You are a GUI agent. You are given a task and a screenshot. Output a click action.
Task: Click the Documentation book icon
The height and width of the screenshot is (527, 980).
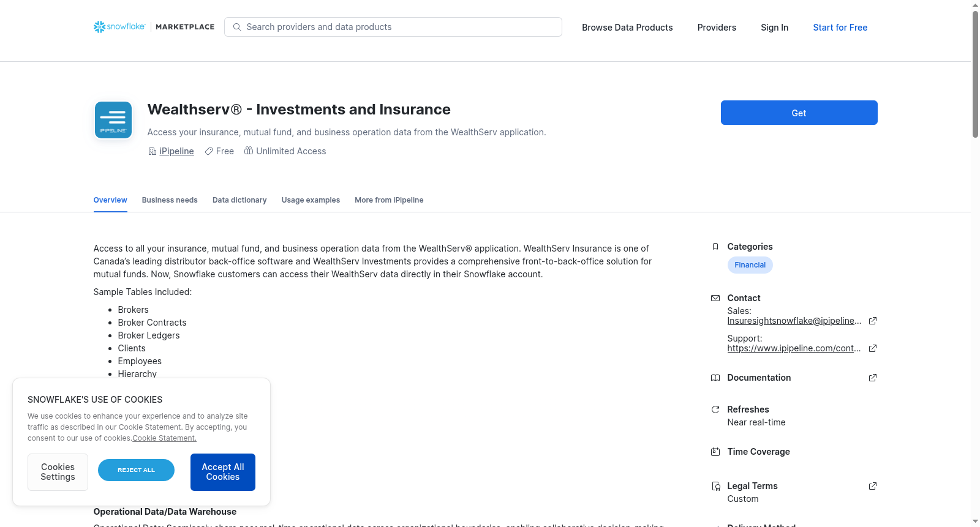coord(715,378)
